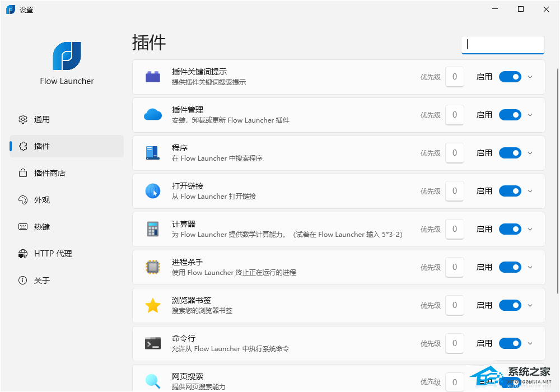Image resolution: width=560 pixels, height=392 pixels.
Task: Switch to the 热键 section
Action: (67, 227)
